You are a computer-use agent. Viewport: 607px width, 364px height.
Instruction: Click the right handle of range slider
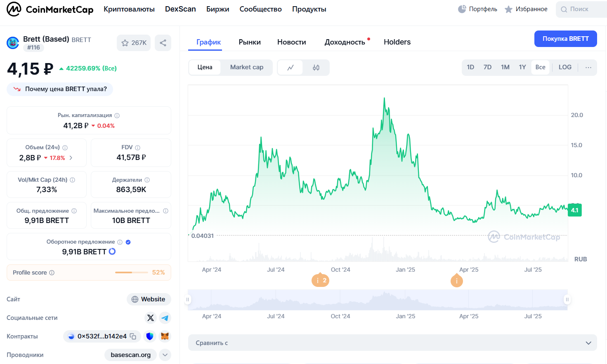pos(567,300)
